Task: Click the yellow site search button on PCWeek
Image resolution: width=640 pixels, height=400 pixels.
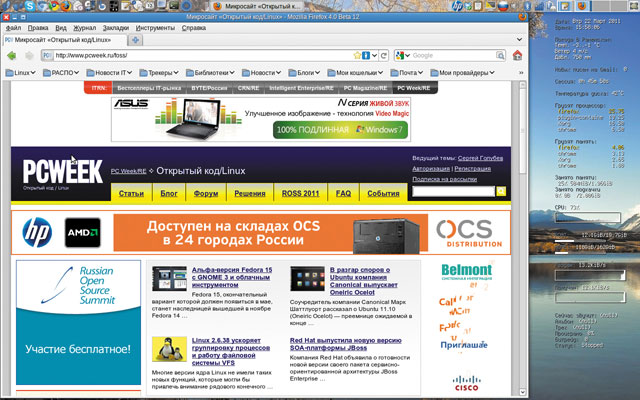Action: 501,191
